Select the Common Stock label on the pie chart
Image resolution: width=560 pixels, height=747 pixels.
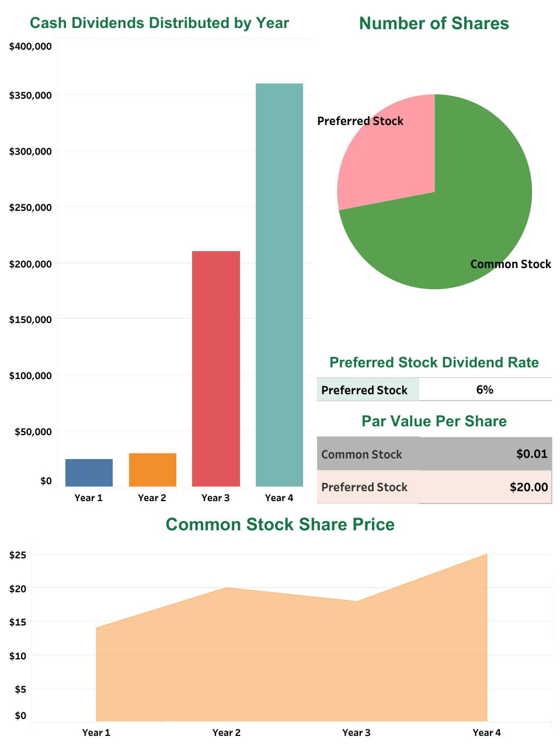[x=510, y=264]
